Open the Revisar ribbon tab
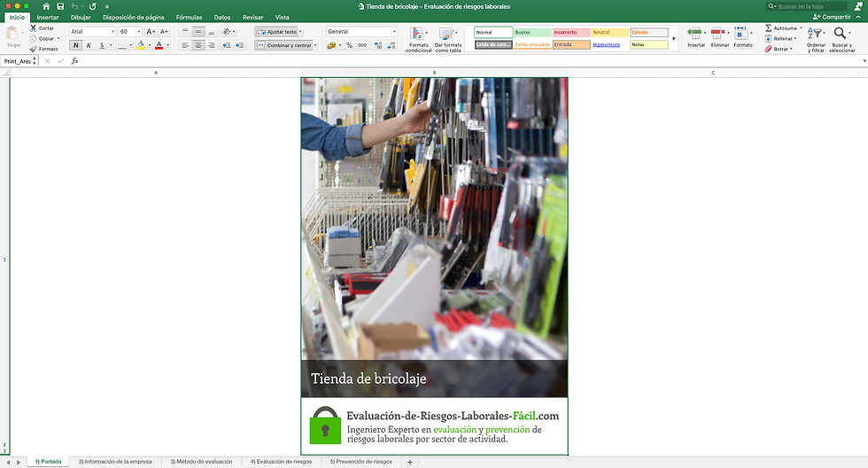 coord(252,17)
